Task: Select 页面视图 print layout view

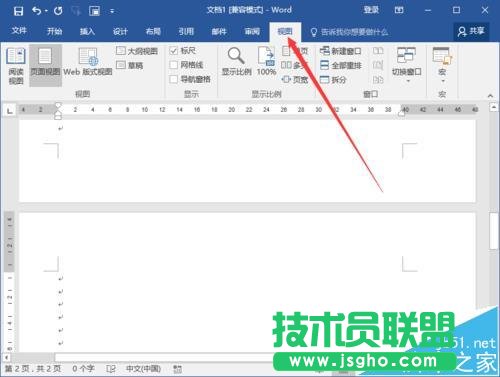Action: pyautogui.click(x=45, y=66)
